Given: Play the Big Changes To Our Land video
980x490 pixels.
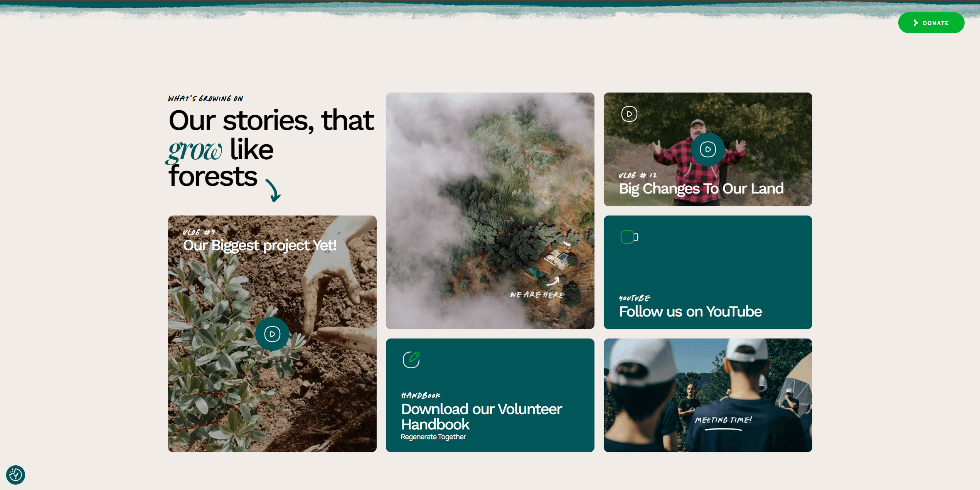Looking at the screenshot, I should (708, 149).
